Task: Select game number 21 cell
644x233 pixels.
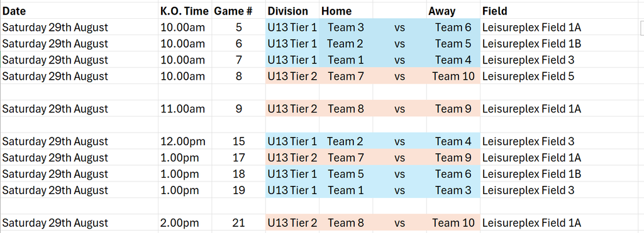Action: 238,223
